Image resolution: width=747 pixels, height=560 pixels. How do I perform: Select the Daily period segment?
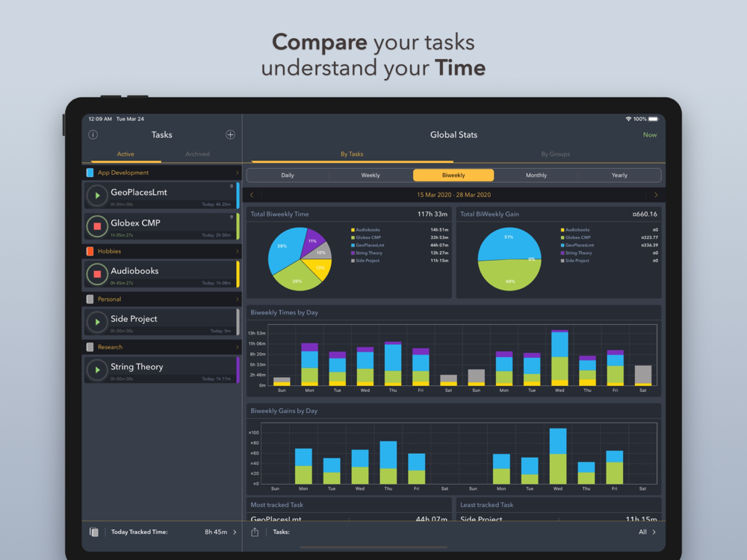pos(288,175)
